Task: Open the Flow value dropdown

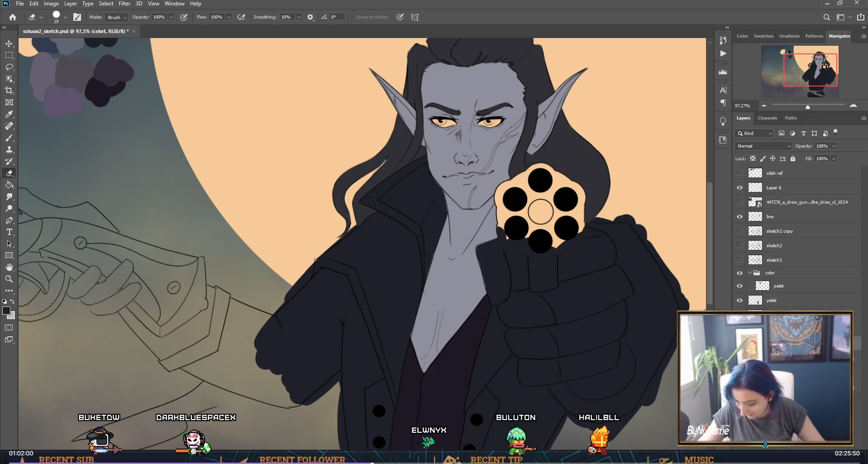Action: click(x=229, y=17)
